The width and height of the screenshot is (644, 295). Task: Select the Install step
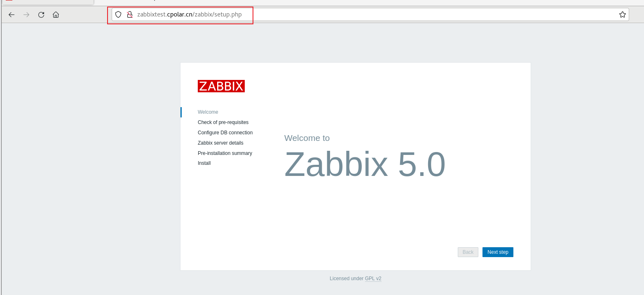204,163
